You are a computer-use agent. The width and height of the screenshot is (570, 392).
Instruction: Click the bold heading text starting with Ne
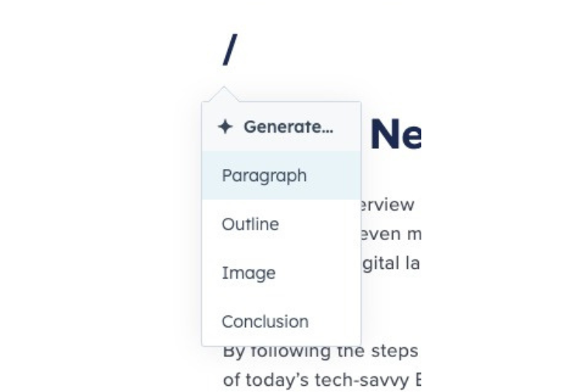395,135
